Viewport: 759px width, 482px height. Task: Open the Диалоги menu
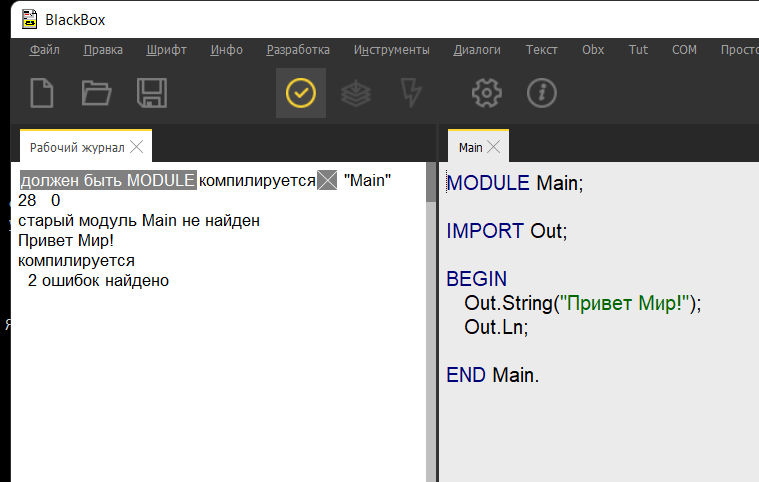tap(477, 50)
